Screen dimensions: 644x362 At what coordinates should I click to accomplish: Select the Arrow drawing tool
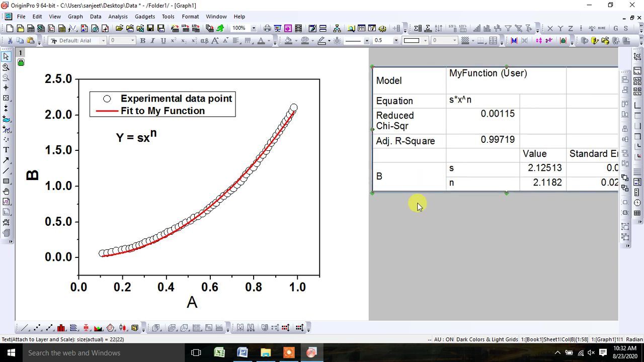[x=6, y=160]
